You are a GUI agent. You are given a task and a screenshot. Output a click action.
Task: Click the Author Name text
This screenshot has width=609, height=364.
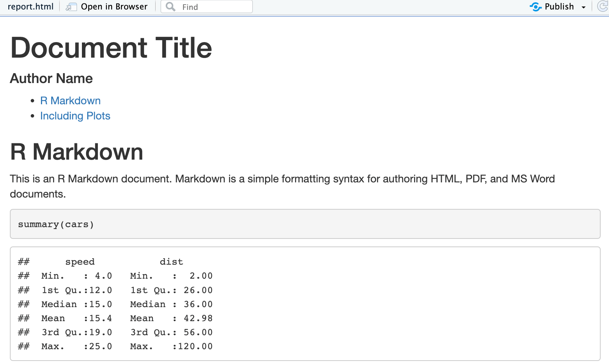click(x=51, y=78)
